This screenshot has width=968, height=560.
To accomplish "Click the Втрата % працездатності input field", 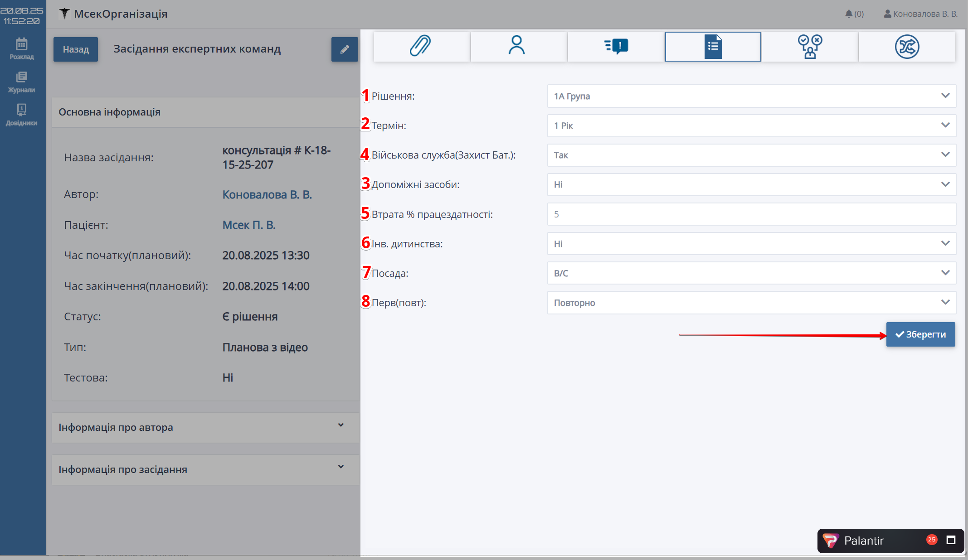I will tap(751, 214).
